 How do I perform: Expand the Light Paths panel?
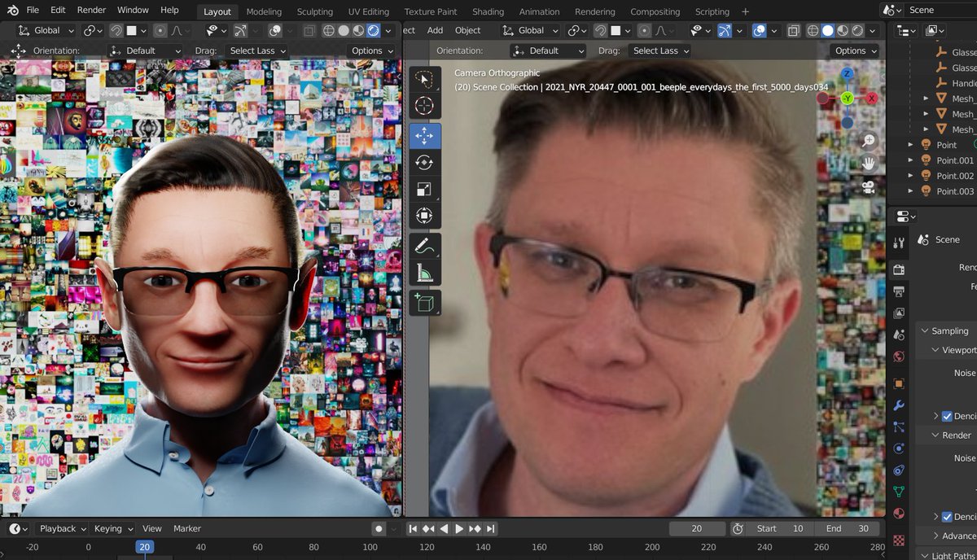949,556
